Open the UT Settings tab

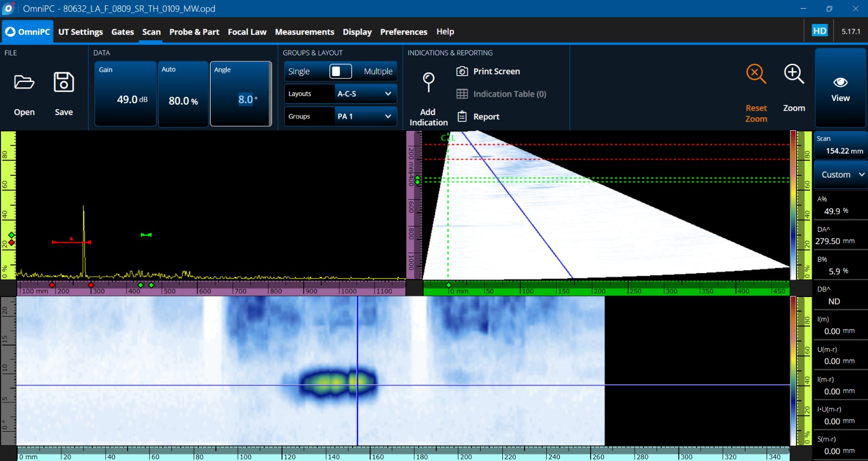[x=80, y=31]
